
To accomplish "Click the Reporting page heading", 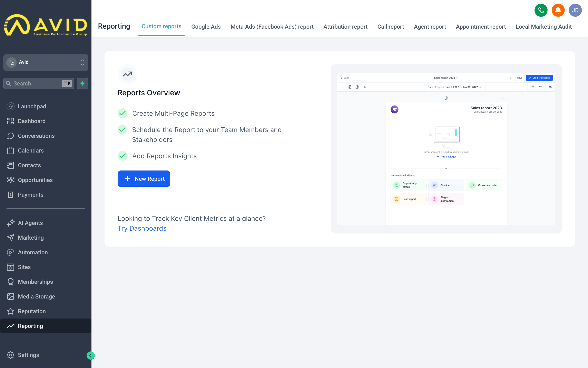I will pos(114,26).
